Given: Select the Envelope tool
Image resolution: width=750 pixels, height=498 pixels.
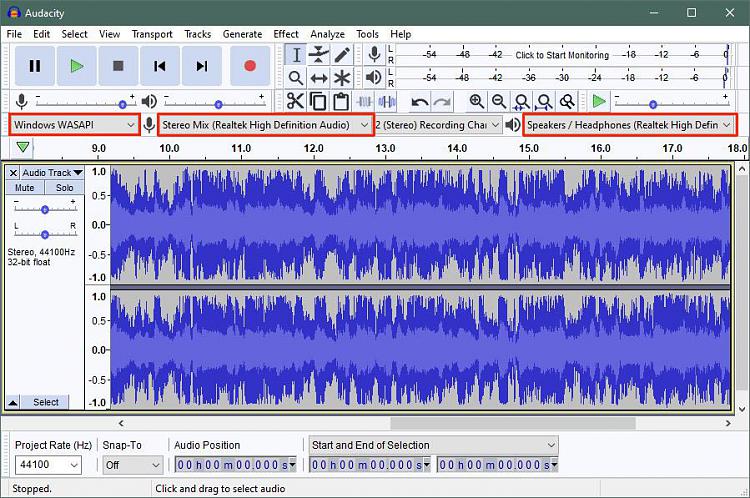Looking at the screenshot, I should click(319, 55).
